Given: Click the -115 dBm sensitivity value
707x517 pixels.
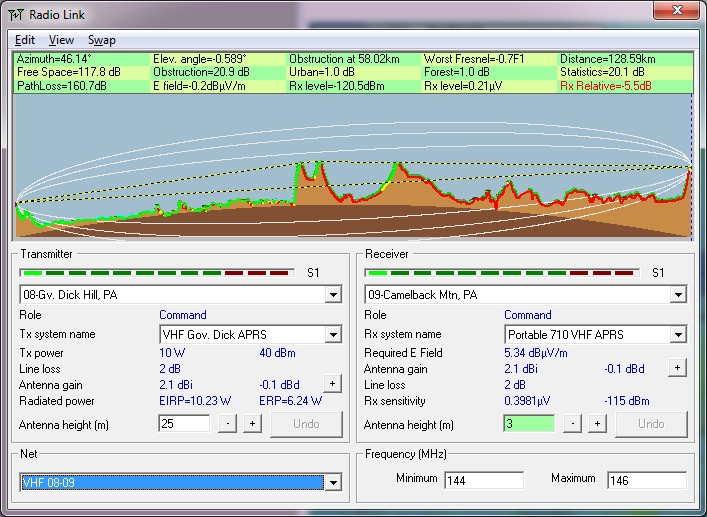Looking at the screenshot, I should (627, 401).
